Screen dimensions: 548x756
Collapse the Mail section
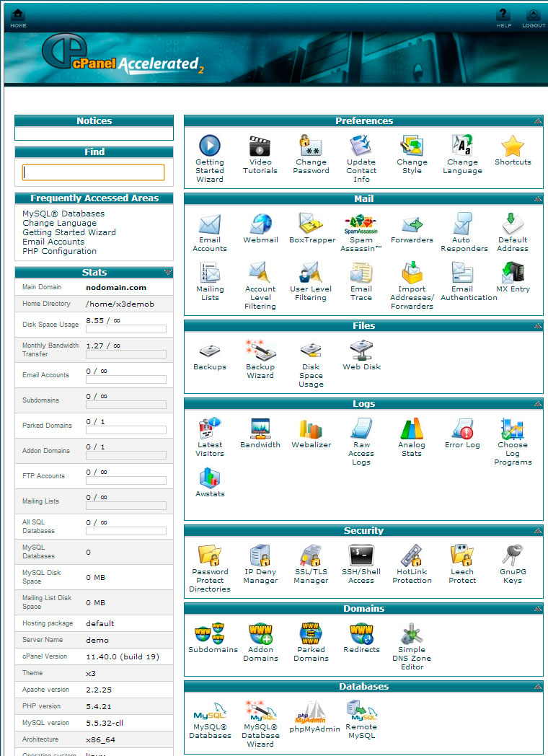pos(537,198)
